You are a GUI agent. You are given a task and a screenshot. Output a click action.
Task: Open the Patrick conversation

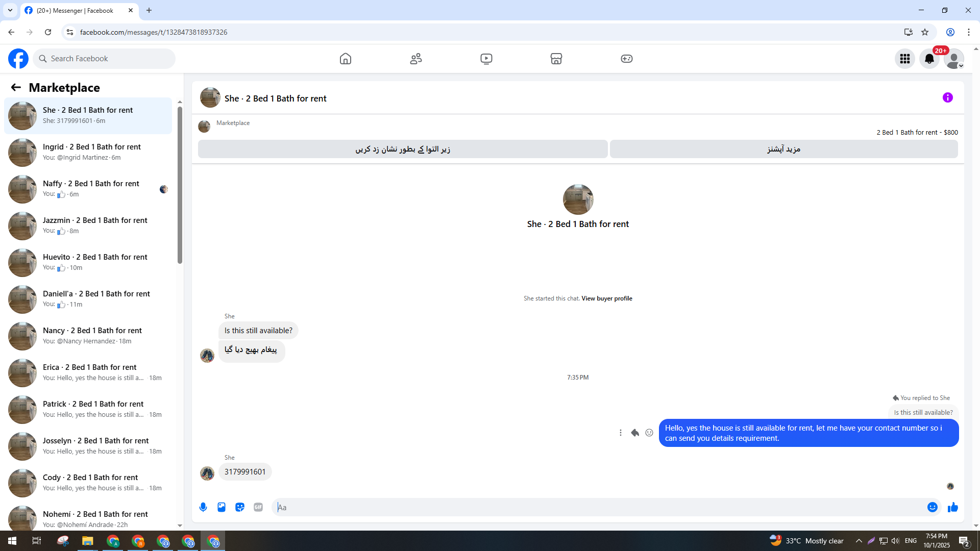[x=88, y=409]
